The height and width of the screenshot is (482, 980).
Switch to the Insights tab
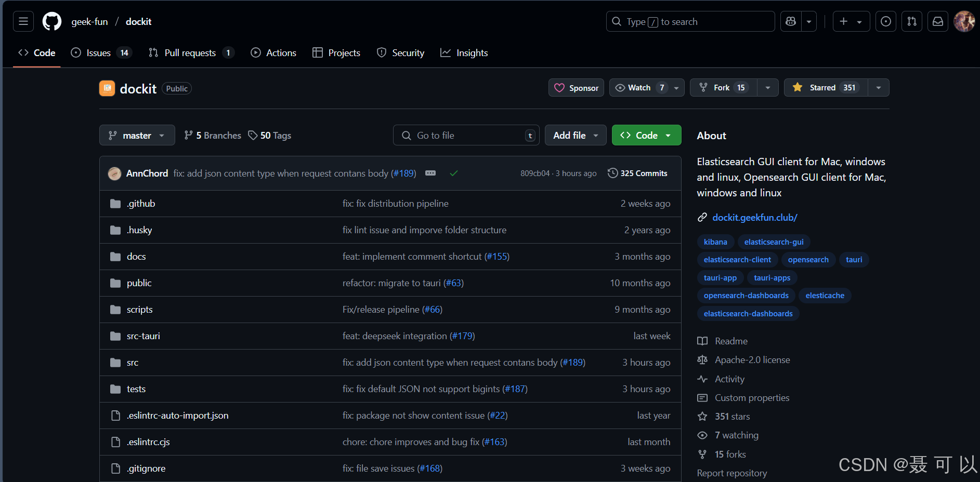(x=464, y=53)
